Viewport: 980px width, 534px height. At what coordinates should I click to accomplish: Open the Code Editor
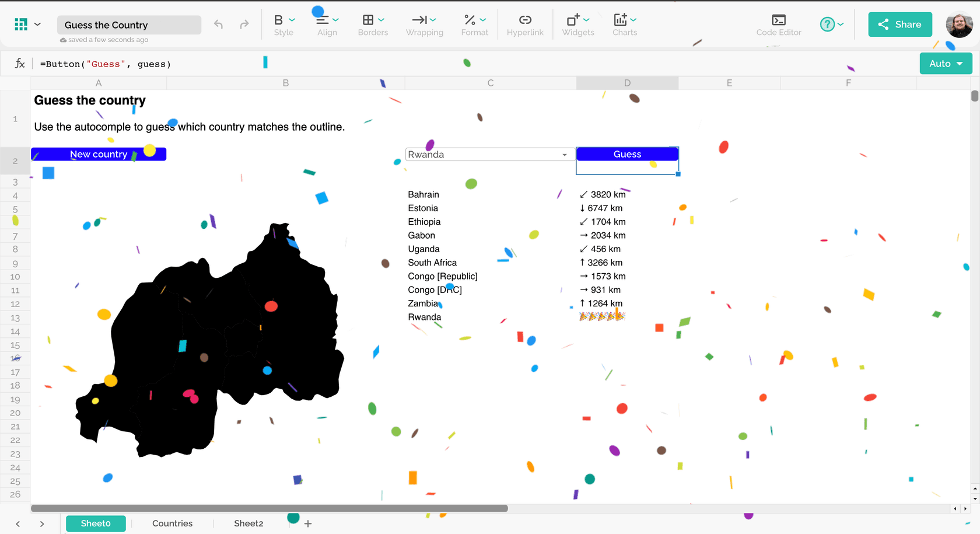779,25
